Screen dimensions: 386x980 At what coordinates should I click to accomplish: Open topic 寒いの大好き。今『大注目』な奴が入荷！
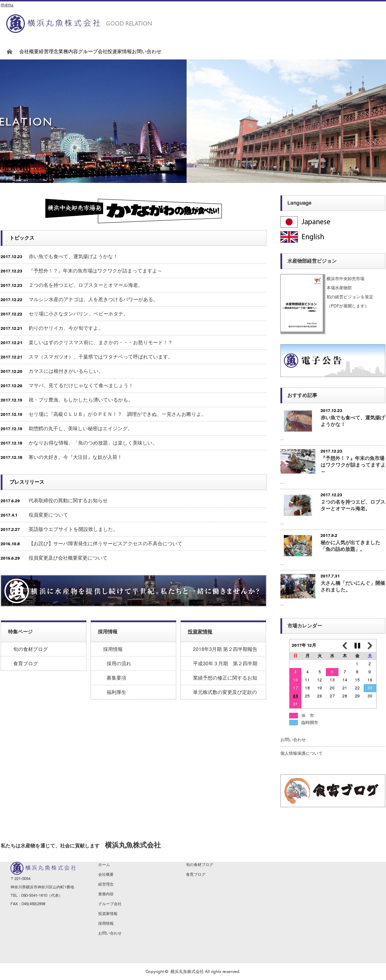pyautogui.click(x=75, y=457)
